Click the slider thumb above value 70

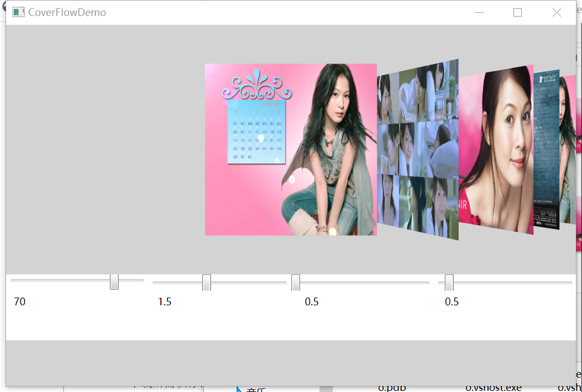pyautogui.click(x=114, y=282)
